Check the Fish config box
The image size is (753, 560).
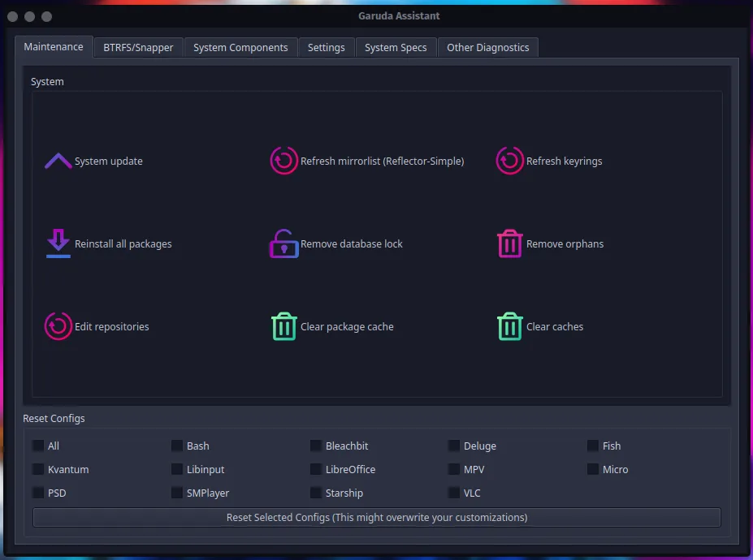(x=594, y=446)
